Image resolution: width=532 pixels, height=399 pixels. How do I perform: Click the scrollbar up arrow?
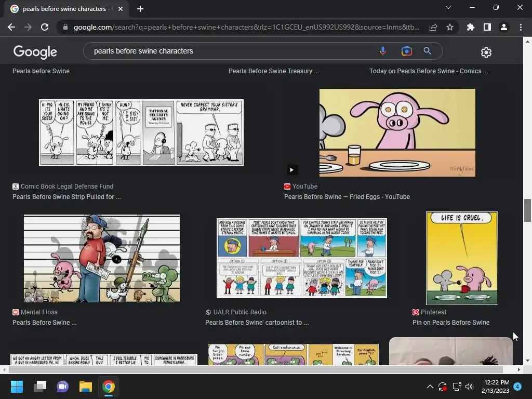[527, 42]
